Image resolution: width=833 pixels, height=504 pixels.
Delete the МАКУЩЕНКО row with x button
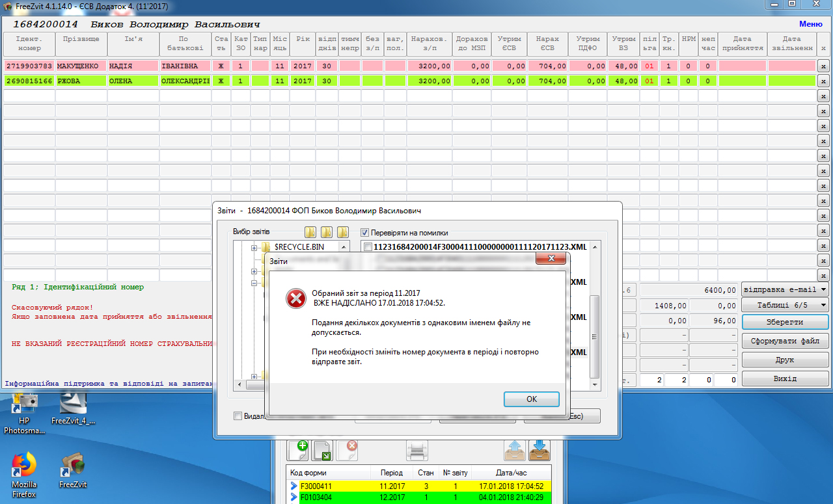click(823, 66)
